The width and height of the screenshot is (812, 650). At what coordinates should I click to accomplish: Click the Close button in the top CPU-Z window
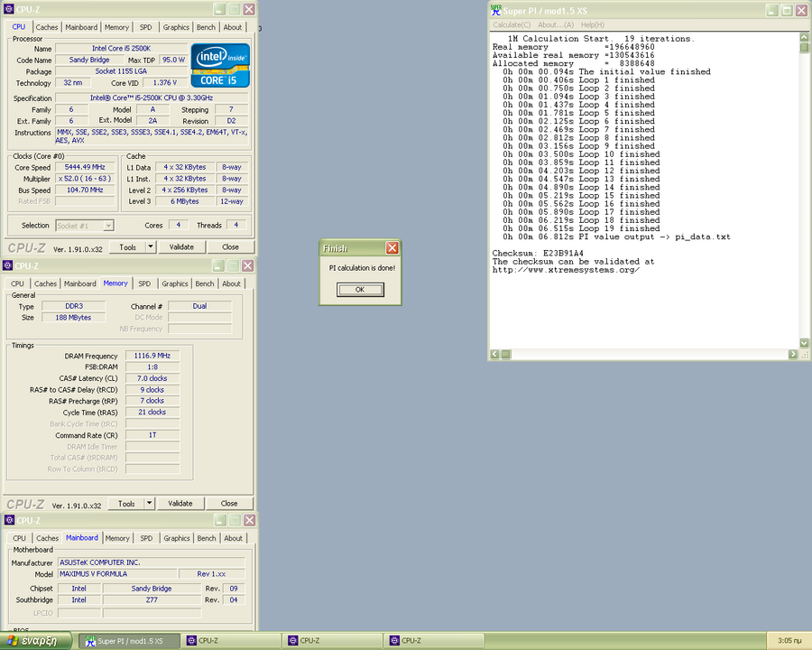[230, 247]
